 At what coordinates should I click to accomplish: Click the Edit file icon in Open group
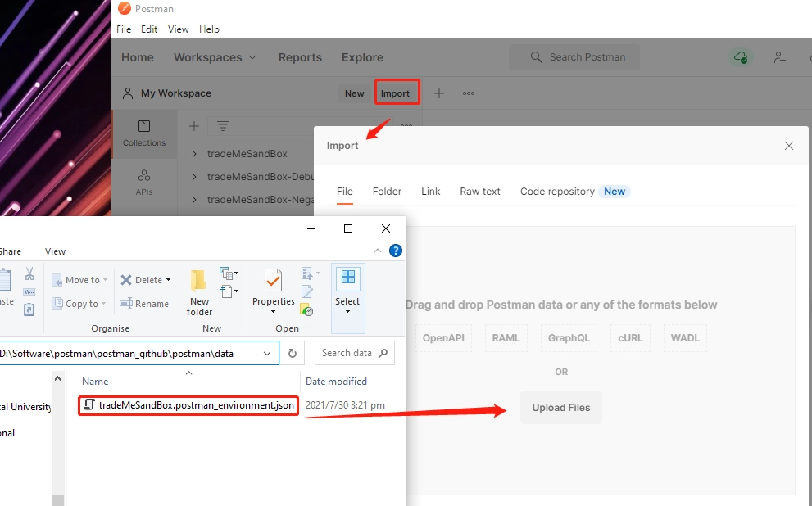pyautogui.click(x=307, y=291)
